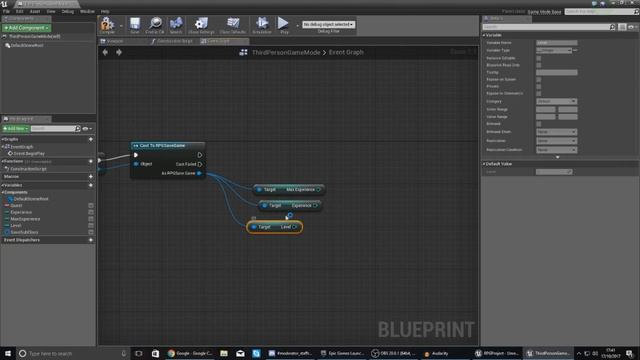Click the Variable Name input field
The image size is (640, 360).
point(557,42)
